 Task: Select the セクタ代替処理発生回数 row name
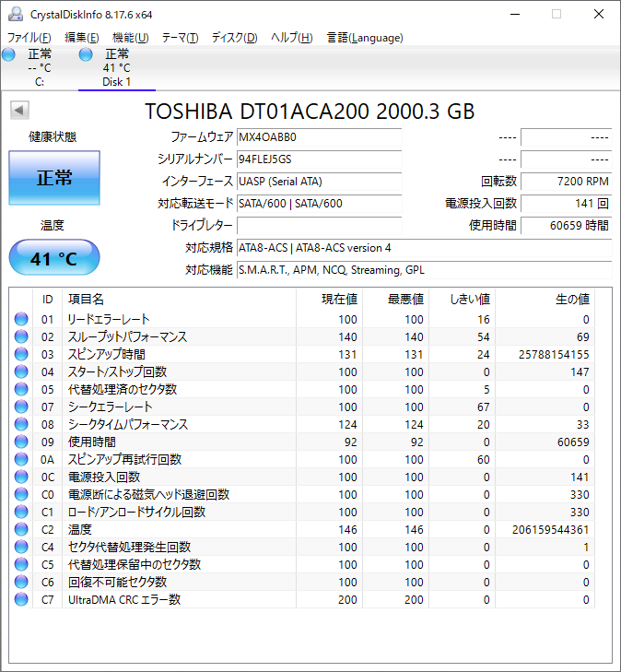(x=129, y=548)
